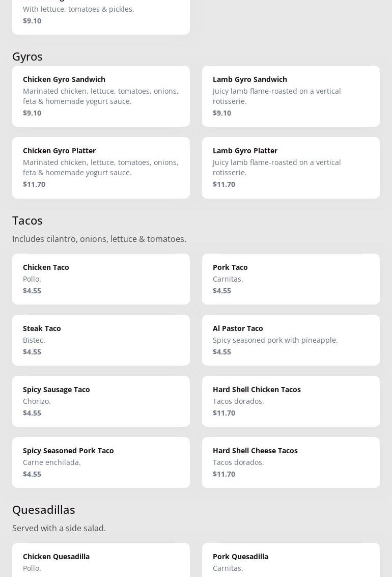Click the Hard Shell Cheese Tacos card
The width and height of the screenshot is (392, 577).
(x=291, y=462)
